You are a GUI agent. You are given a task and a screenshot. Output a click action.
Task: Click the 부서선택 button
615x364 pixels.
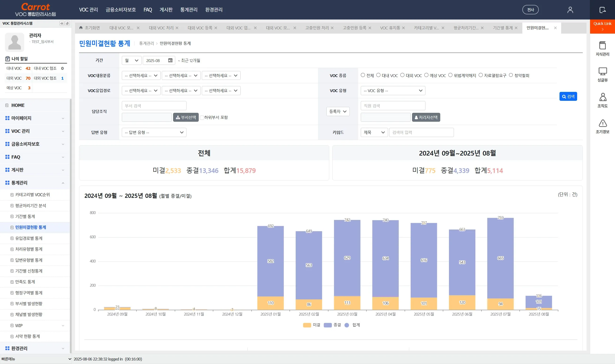coord(186,117)
